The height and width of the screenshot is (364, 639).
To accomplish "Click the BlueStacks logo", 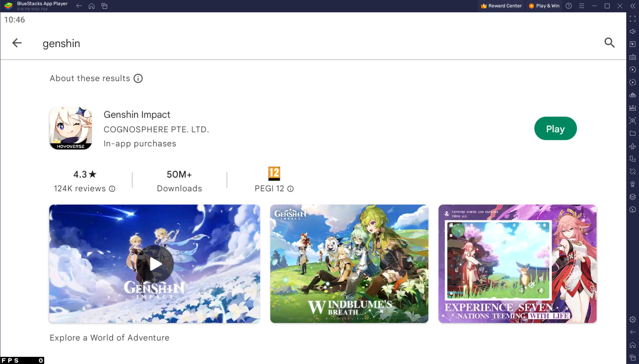I will point(8,6).
